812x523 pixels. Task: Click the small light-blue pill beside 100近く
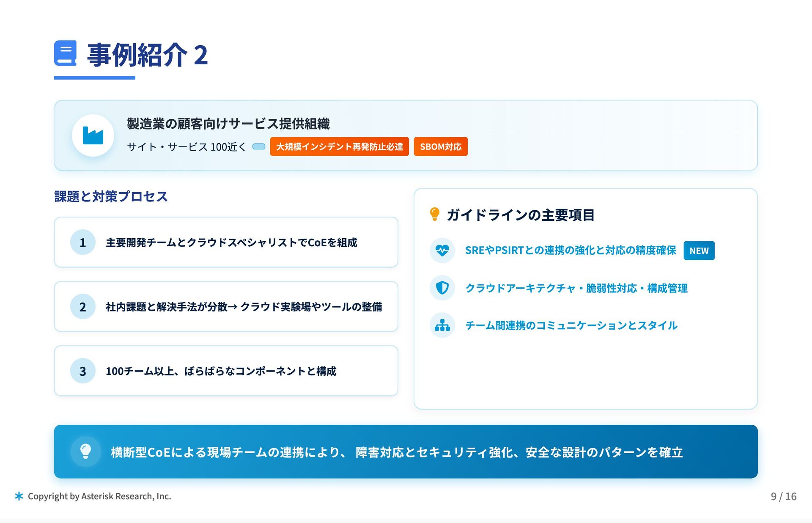[258, 146]
